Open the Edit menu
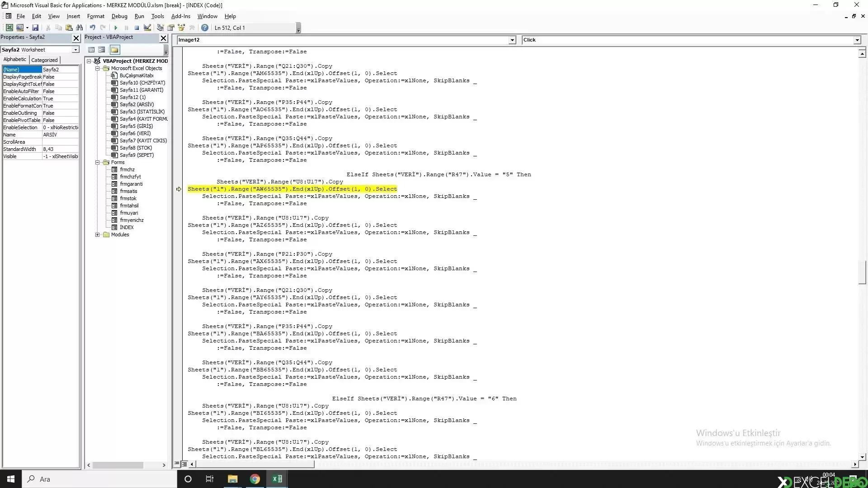 (37, 16)
